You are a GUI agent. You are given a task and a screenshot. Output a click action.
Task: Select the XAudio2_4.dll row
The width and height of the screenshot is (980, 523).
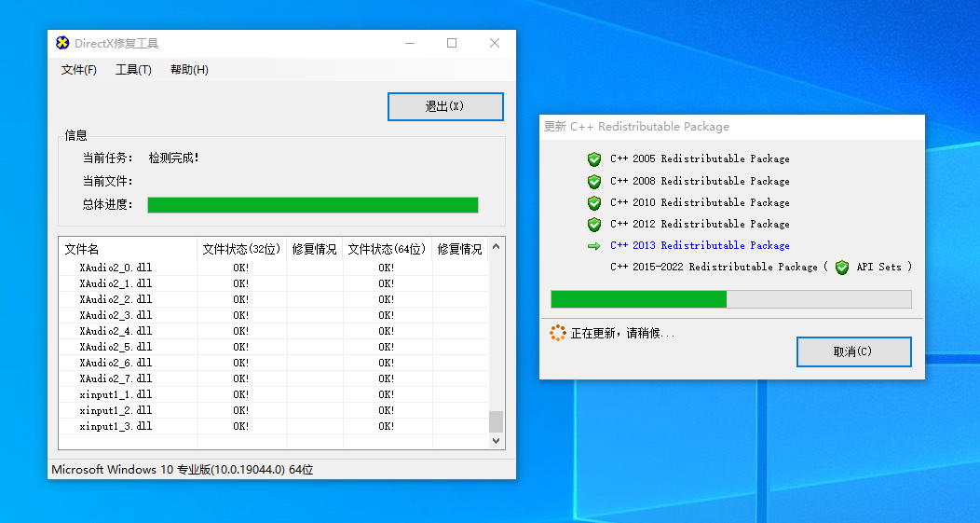pos(274,331)
